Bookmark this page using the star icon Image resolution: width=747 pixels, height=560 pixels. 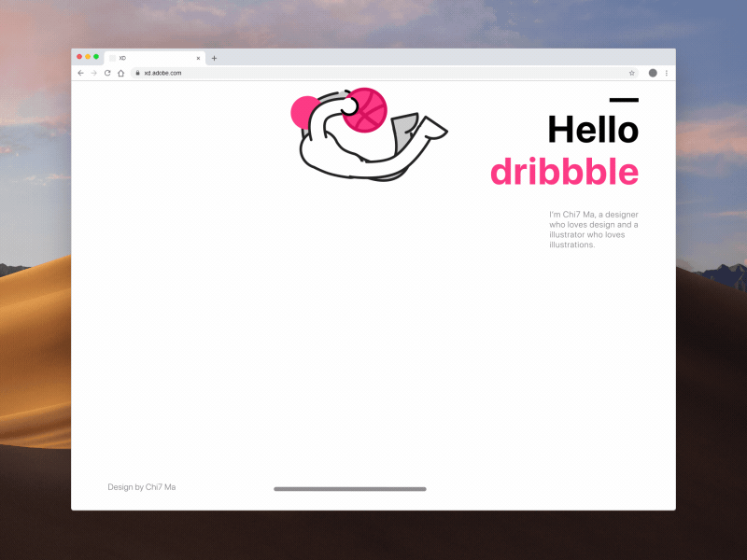(632, 72)
